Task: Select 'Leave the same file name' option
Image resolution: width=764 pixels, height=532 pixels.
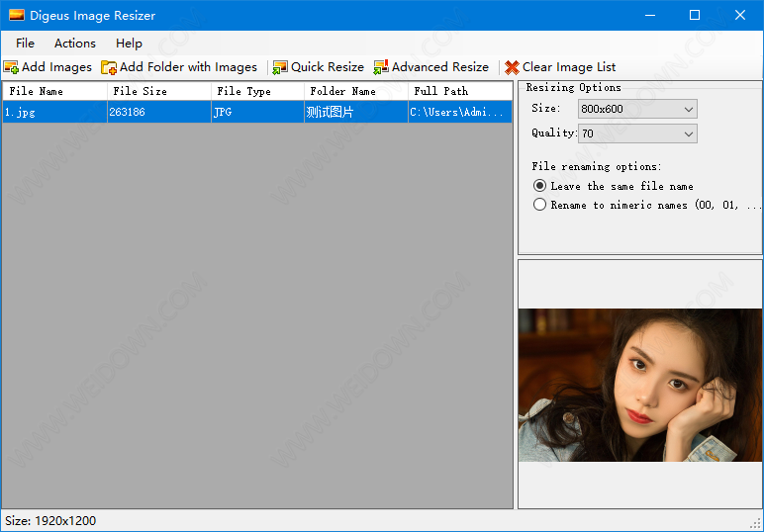Action: [x=539, y=186]
